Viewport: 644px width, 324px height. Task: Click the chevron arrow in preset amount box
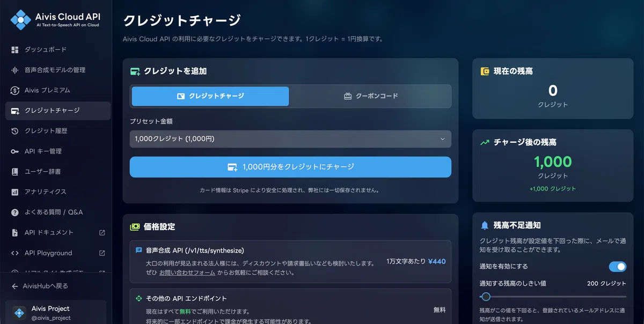tap(442, 139)
